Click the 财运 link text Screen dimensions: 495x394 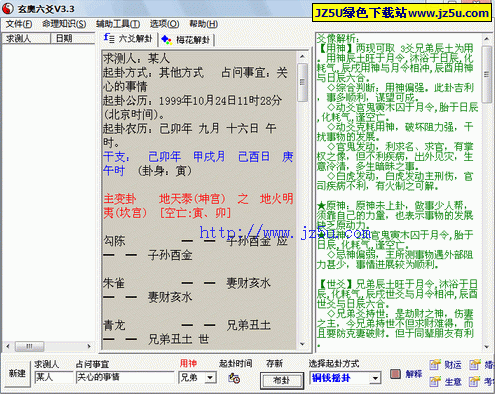(453, 365)
